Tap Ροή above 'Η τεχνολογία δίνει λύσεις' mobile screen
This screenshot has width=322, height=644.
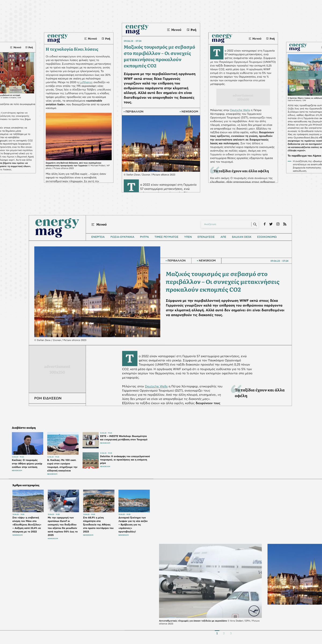[x=106, y=39]
